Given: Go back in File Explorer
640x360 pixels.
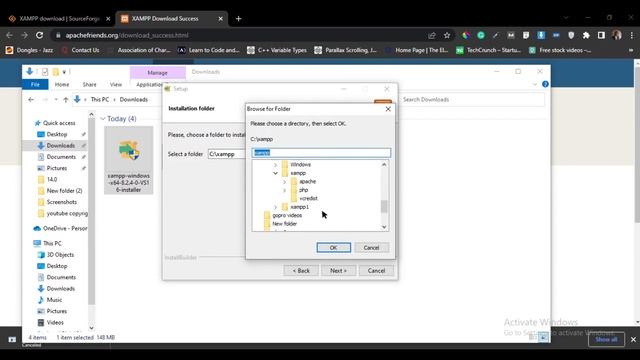Looking at the screenshot, I should (31, 100).
